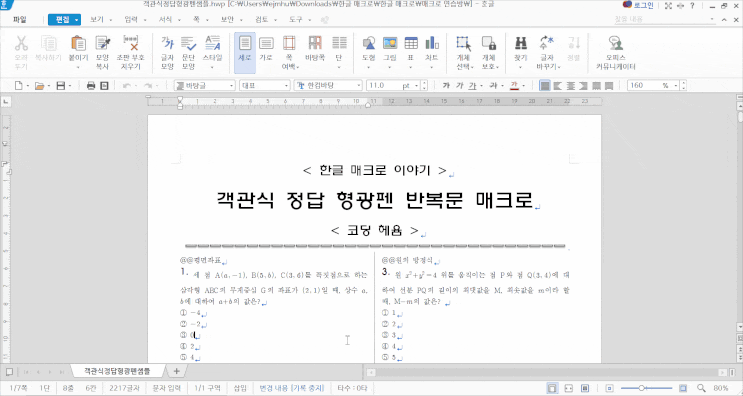Toggle italic 가 formatting
The height and width of the screenshot is (396, 743).
click(x=460, y=86)
